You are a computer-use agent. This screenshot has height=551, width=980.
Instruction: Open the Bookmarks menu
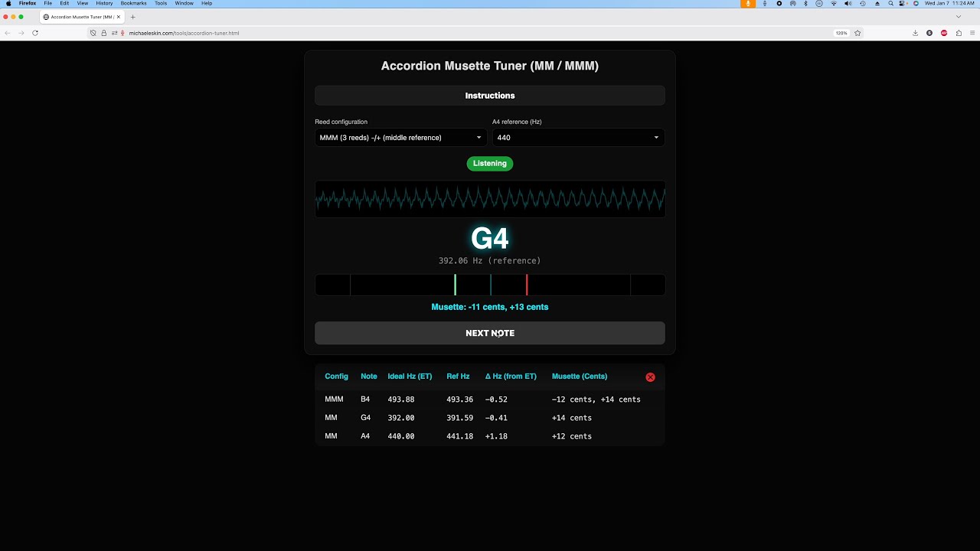pyautogui.click(x=133, y=3)
